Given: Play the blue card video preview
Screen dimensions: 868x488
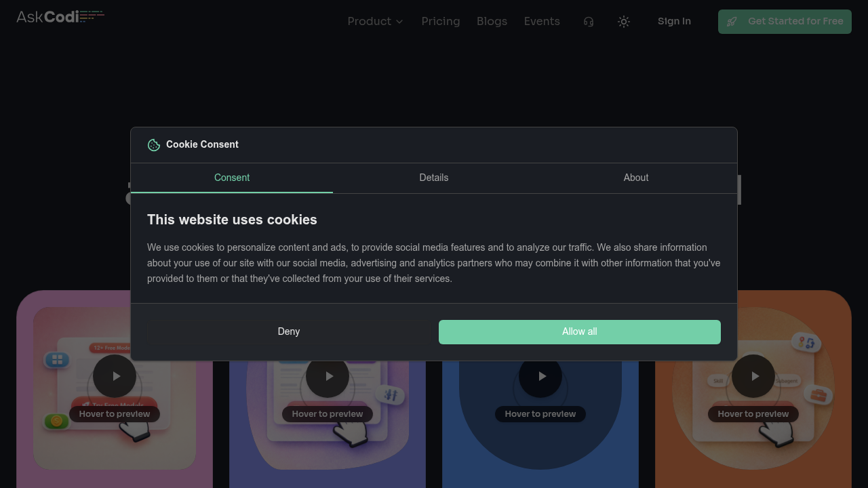Looking at the screenshot, I should click(540, 376).
